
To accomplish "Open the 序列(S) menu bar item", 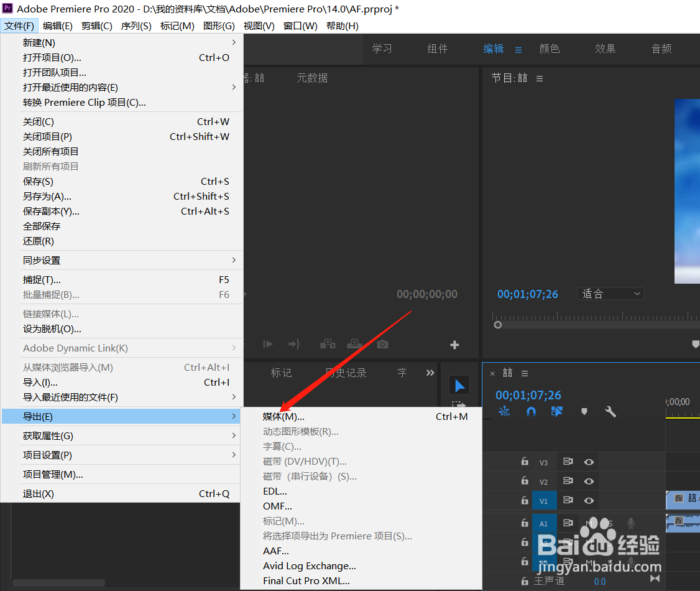I will [x=136, y=26].
